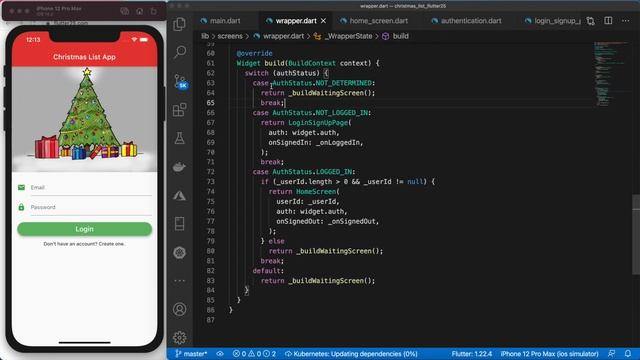The width and height of the screenshot is (640, 360).
Task: Switch to the login_signup tab
Action: (x=552, y=21)
